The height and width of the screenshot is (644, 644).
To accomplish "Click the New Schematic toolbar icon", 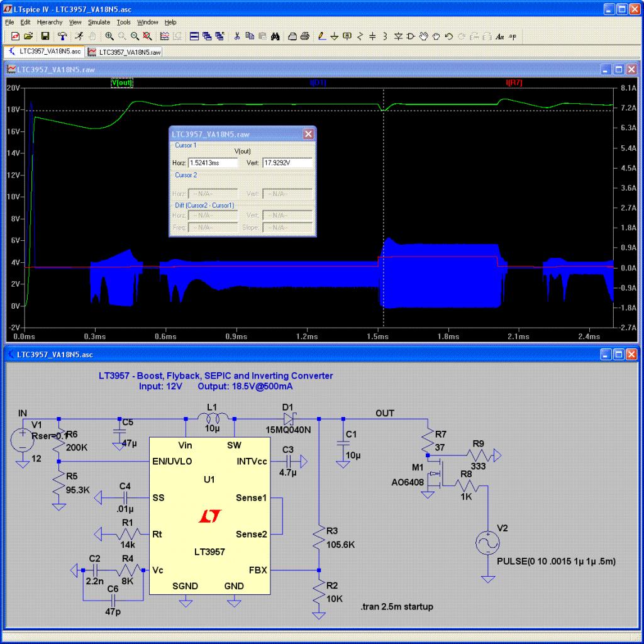I will [15, 36].
